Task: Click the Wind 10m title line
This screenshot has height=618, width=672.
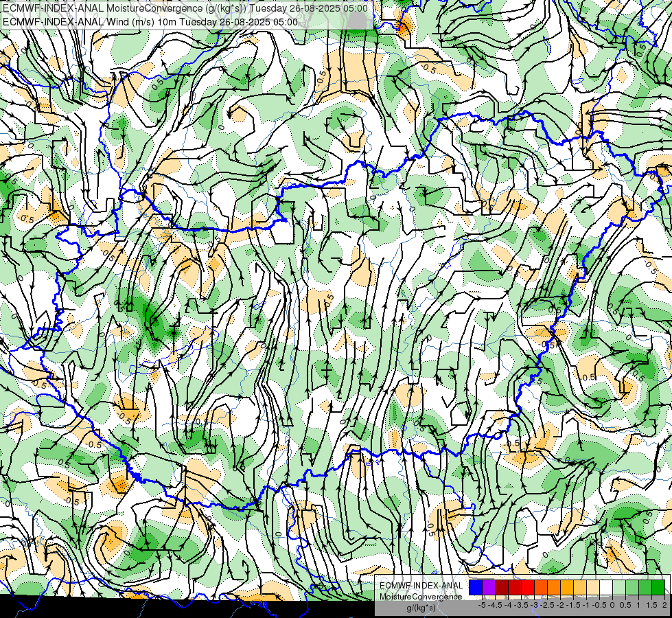Action: pos(150,22)
